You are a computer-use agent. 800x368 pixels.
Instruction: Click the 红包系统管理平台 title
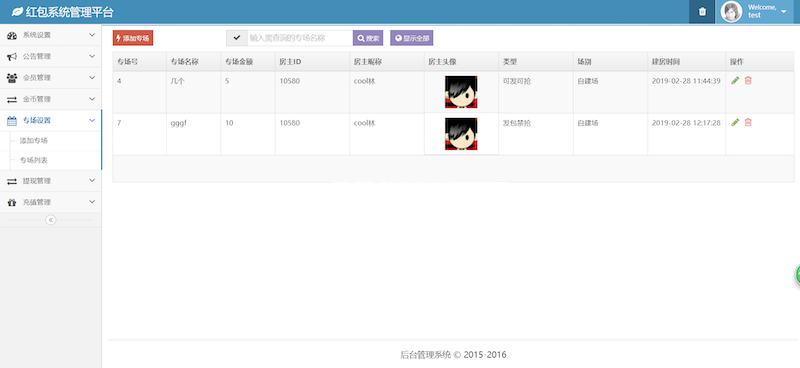pos(70,12)
